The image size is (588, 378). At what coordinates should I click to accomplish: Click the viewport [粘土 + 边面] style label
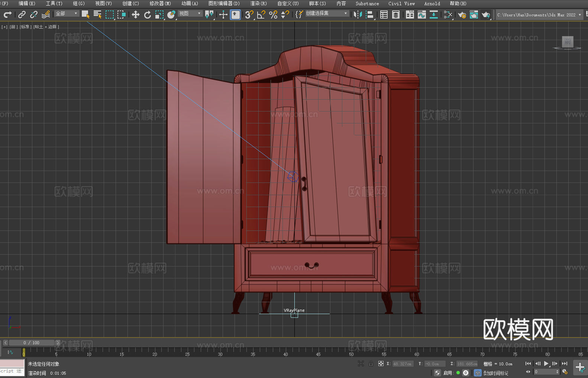pos(46,27)
